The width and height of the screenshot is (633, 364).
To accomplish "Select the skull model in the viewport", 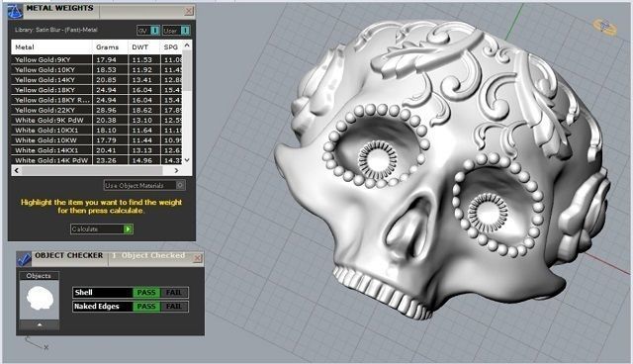I will click(440, 169).
